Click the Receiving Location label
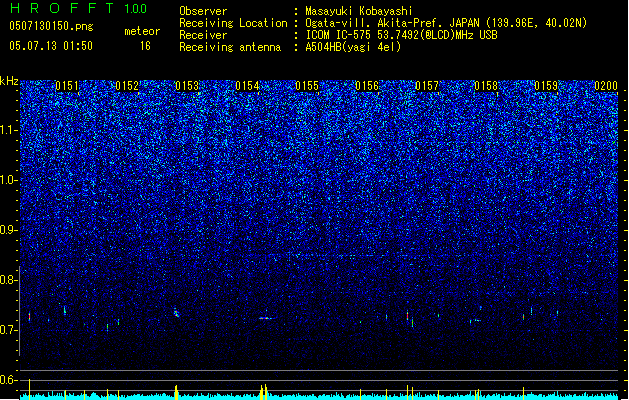The height and width of the screenshot is (400, 629). [233, 23]
